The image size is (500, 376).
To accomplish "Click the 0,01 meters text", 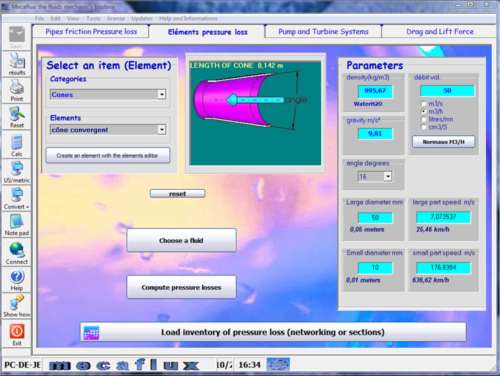I will [x=363, y=280].
